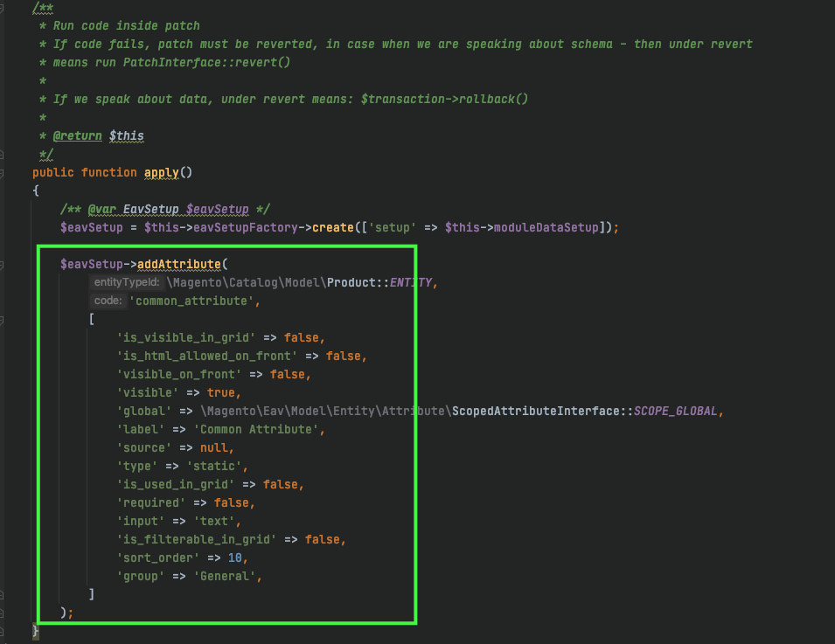The width and height of the screenshot is (835, 644).
Task: Click the 'label' array key
Action: (x=141, y=430)
